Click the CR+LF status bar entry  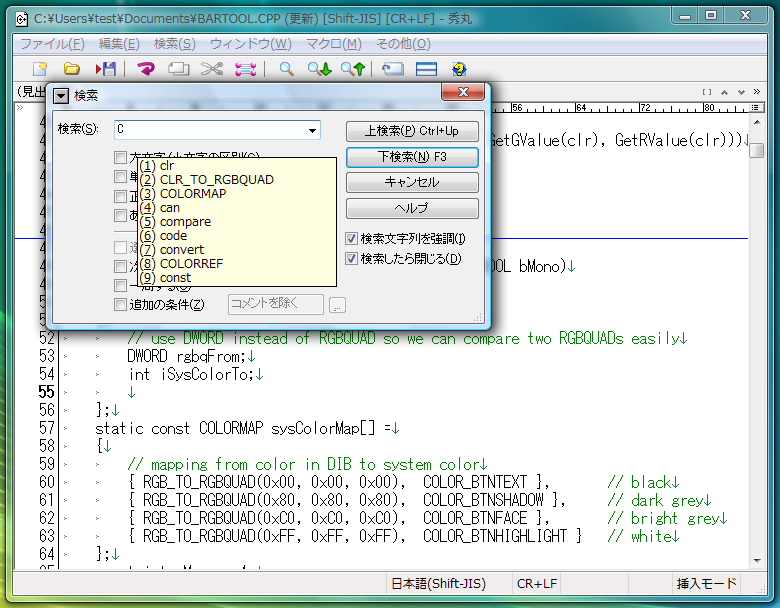point(537,584)
